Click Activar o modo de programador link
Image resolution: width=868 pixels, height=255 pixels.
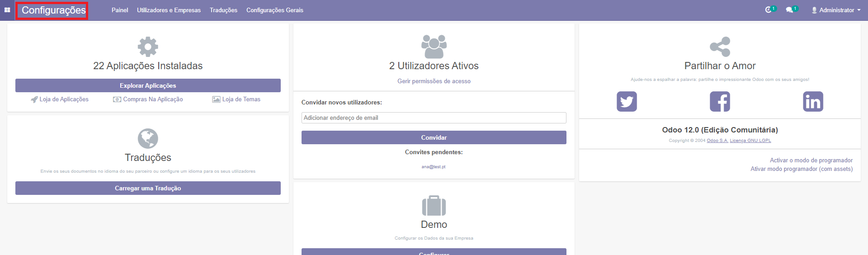coord(811,160)
